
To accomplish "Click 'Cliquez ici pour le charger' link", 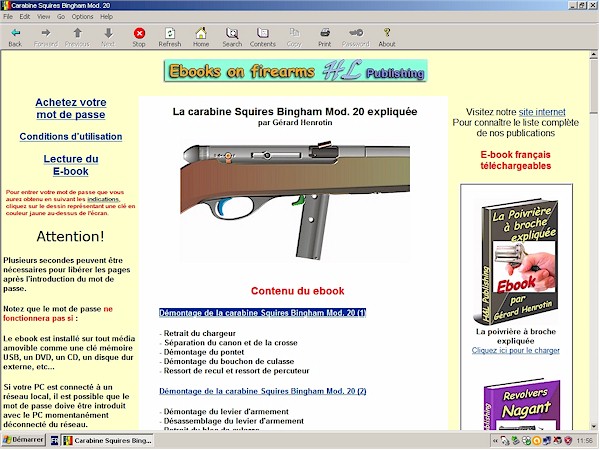I will click(515, 350).
